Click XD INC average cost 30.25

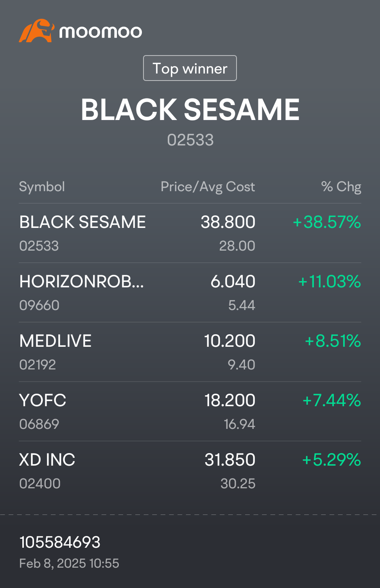point(238,484)
